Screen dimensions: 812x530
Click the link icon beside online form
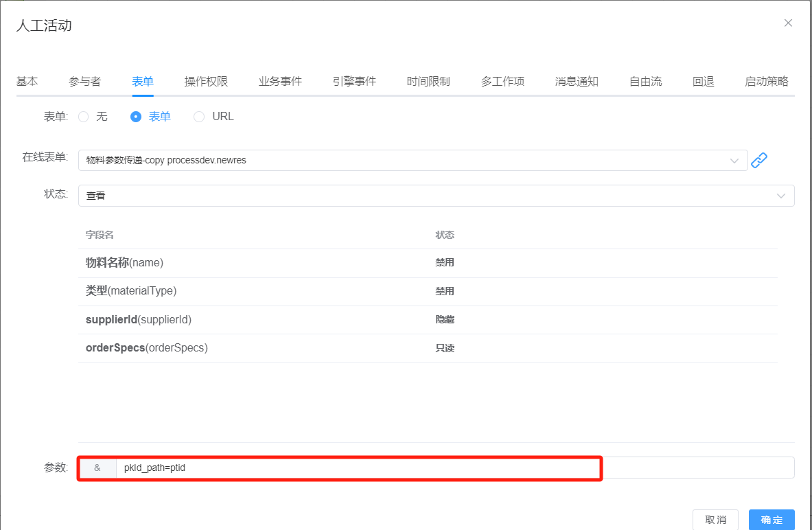(x=758, y=160)
